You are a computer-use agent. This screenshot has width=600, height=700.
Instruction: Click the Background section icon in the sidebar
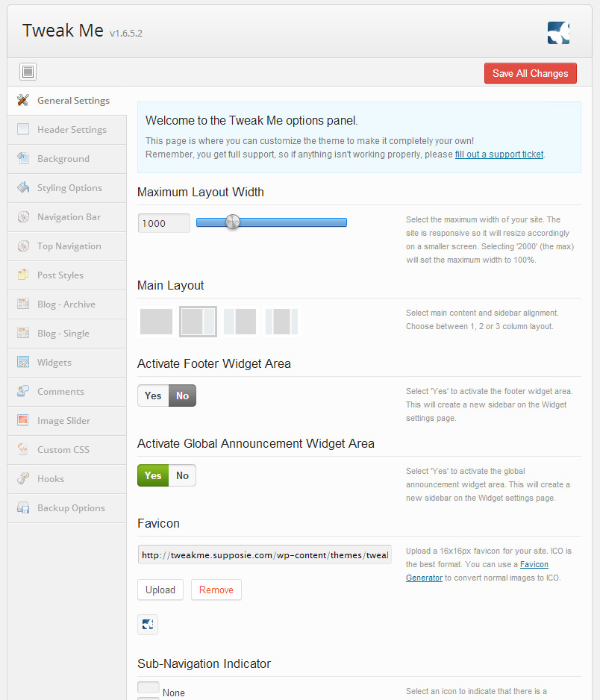pyautogui.click(x=23, y=159)
